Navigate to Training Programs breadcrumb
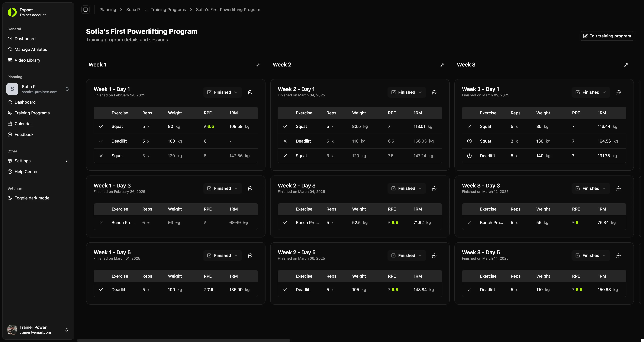Image resolution: width=644 pixels, height=342 pixels. (x=168, y=9)
